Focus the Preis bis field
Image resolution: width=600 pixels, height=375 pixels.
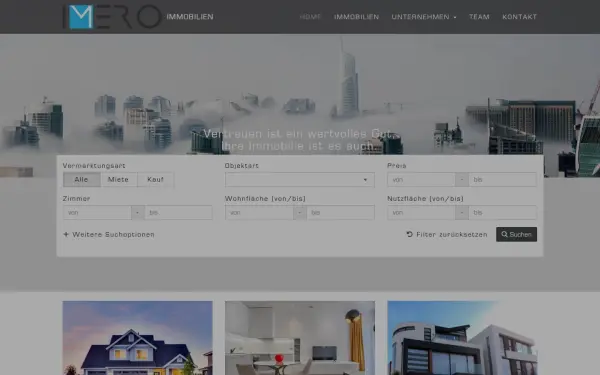502,180
